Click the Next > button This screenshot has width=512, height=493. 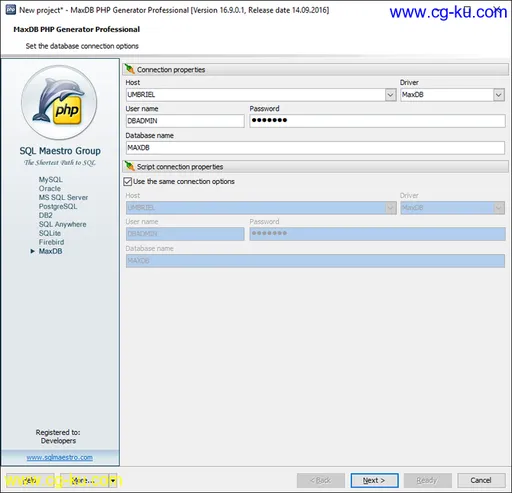coord(374,480)
